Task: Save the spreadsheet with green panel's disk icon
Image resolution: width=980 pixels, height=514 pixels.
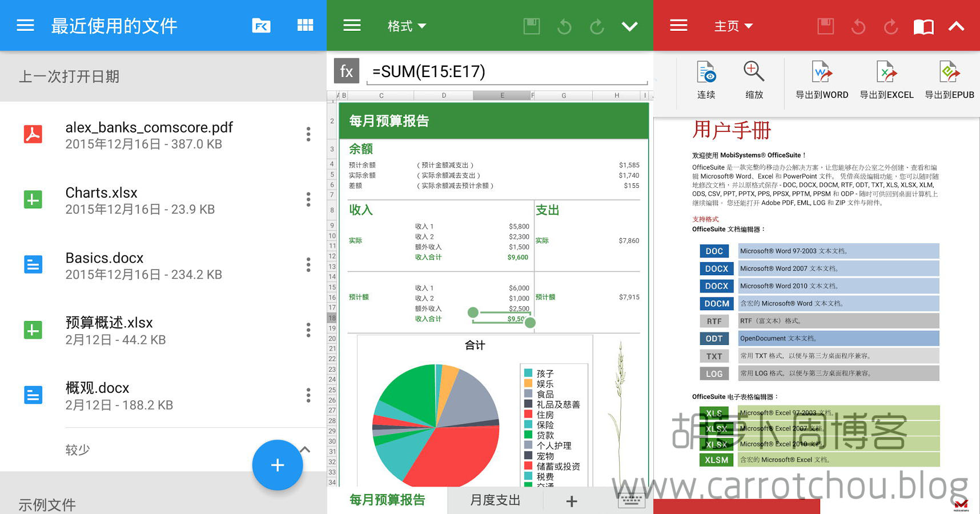Action: (x=532, y=26)
